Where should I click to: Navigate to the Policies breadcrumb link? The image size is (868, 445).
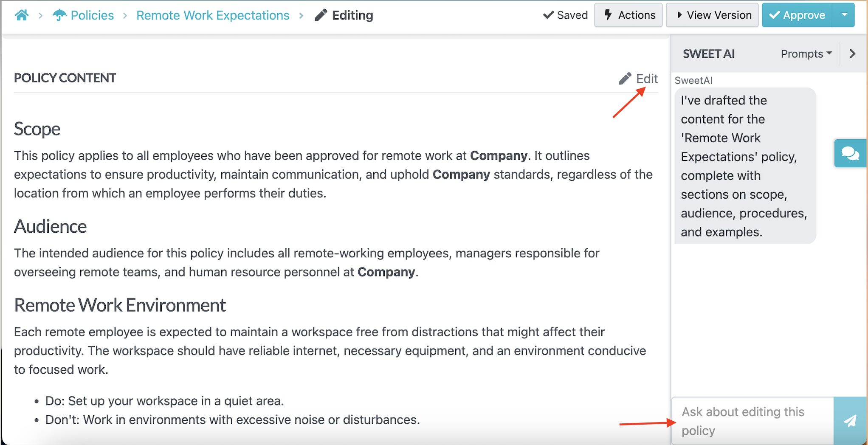[x=92, y=15]
